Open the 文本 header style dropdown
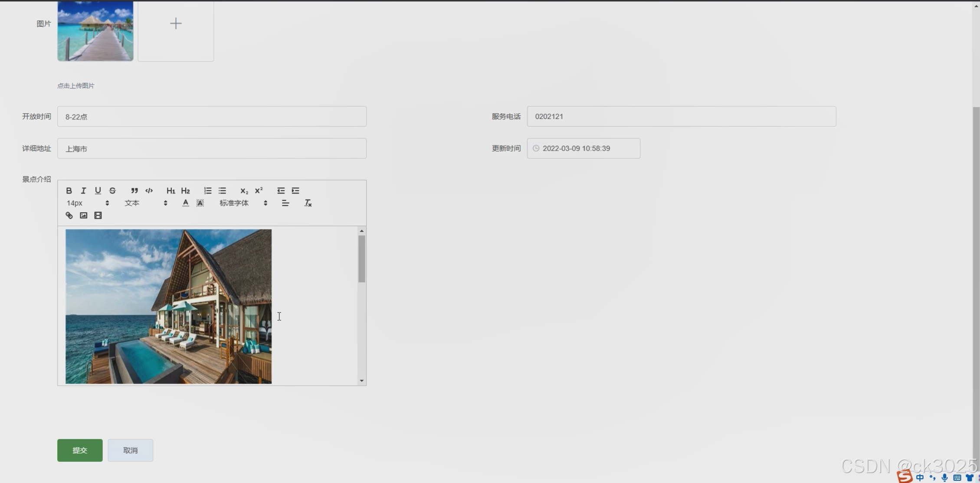This screenshot has height=483, width=980. point(146,203)
